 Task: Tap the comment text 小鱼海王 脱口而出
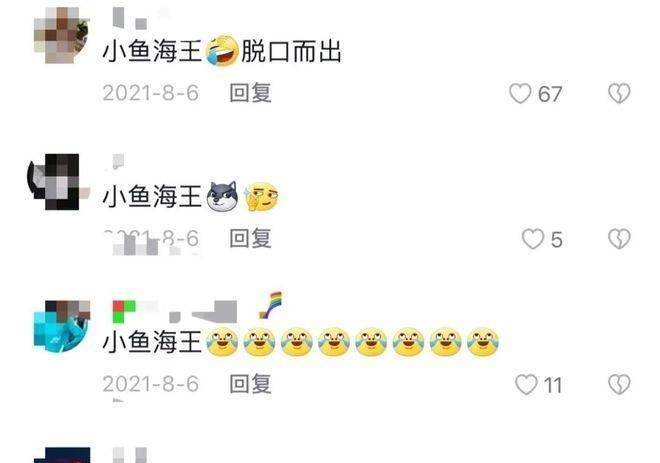[x=222, y=51]
